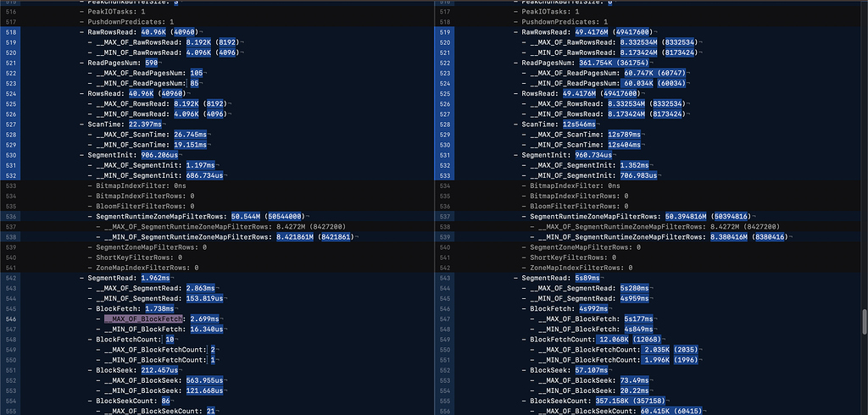
Task: Click __MAX_OF_BlockFetch value 5s177ms
Action: coord(638,319)
